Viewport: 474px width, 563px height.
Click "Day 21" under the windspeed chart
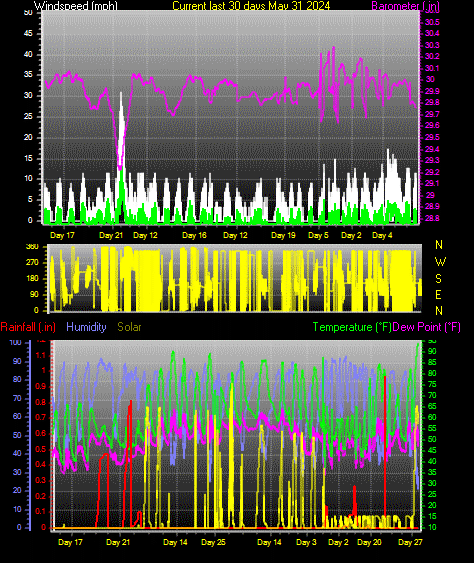coord(111,235)
